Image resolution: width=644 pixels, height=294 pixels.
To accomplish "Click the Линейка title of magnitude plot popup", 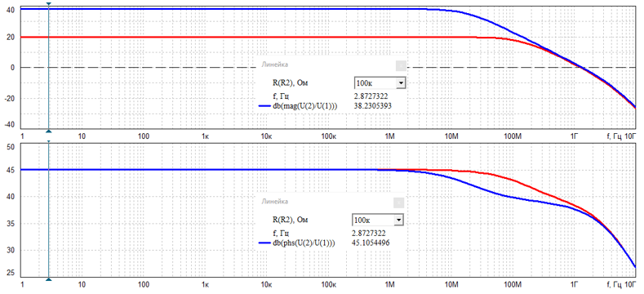I will coord(275,65).
